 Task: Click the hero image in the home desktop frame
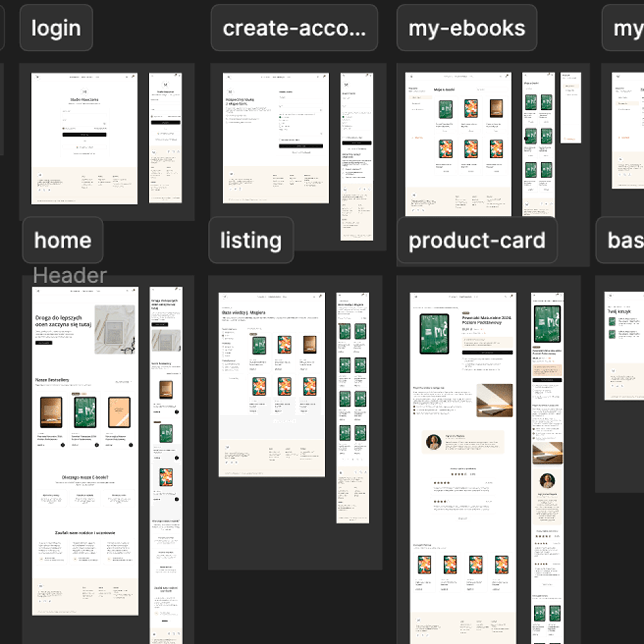(x=115, y=329)
